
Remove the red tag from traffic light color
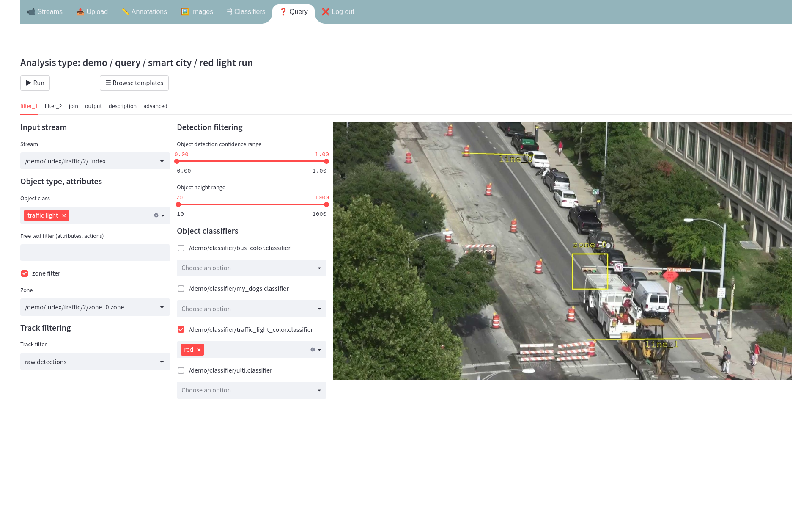(x=199, y=350)
